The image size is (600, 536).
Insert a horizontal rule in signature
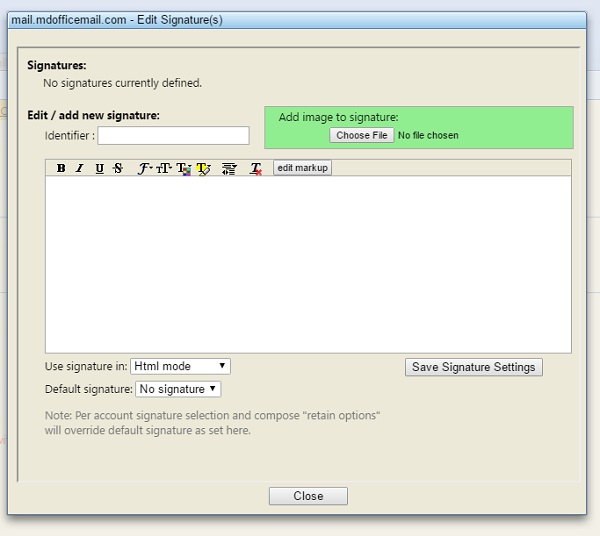click(x=229, y=168)
